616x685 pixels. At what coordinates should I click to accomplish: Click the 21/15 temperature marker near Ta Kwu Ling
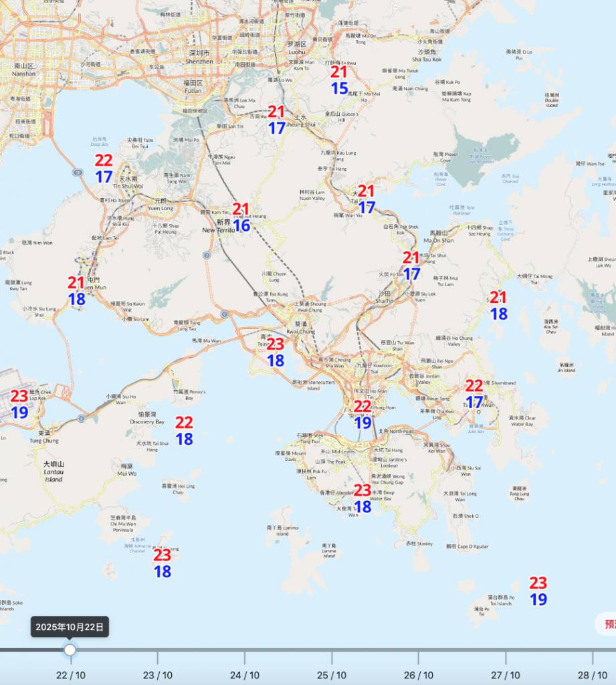(339, 80)
